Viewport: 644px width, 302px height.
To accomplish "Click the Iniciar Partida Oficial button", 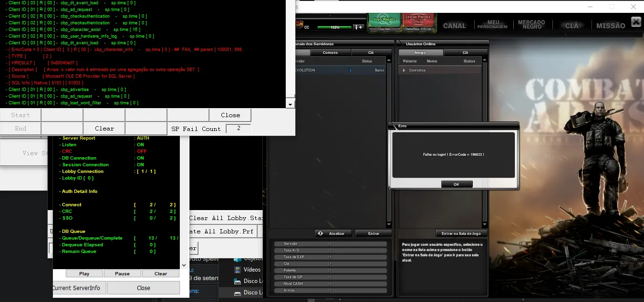I will click(x=418, y=20).
